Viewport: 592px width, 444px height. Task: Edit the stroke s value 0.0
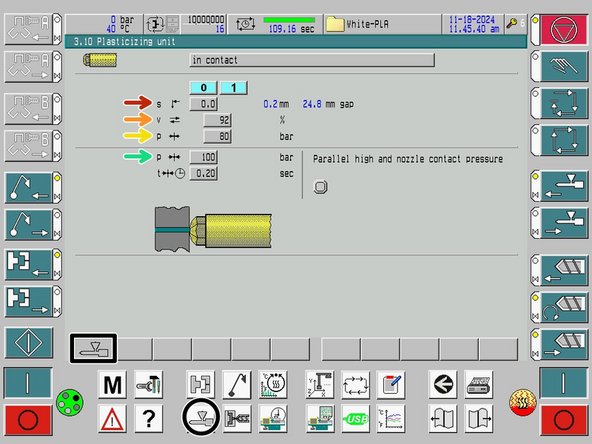204,104
